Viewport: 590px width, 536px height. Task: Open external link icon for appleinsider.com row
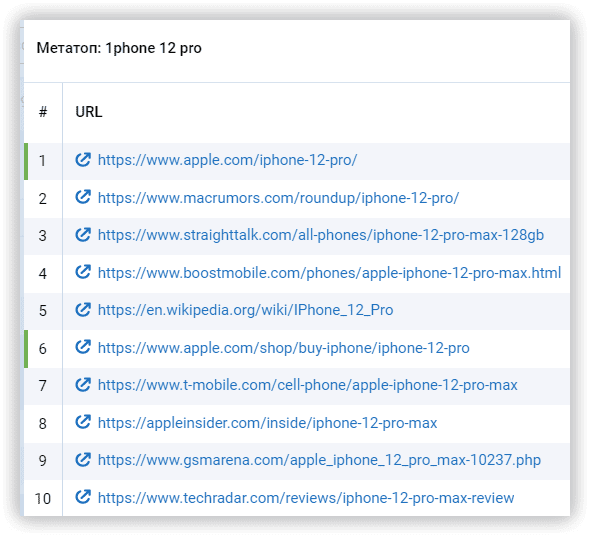(83, 422)
